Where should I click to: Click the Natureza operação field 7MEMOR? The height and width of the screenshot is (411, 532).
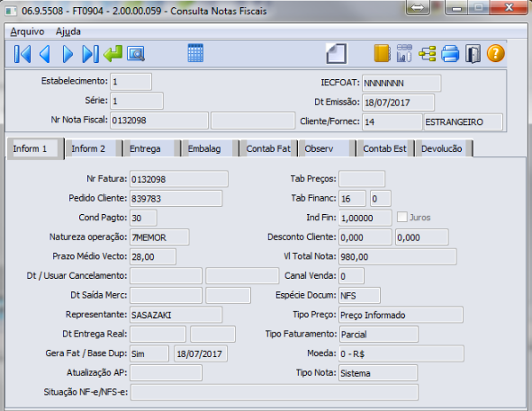click(x=159, y=237)
